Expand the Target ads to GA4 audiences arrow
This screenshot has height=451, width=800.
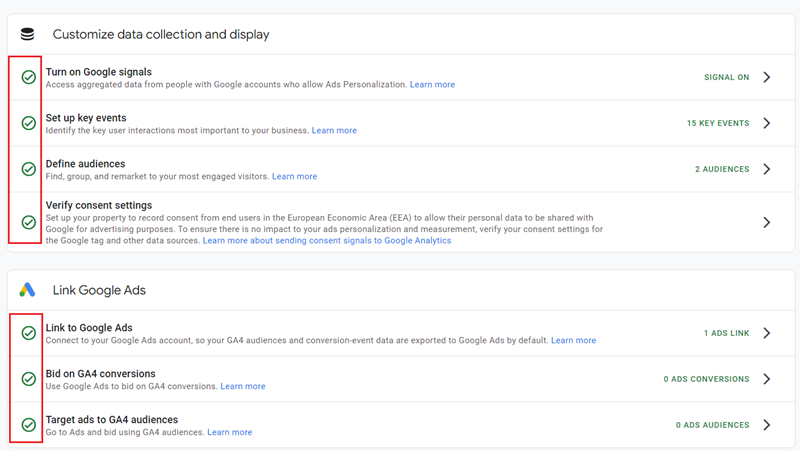click(x=767, y=425)
